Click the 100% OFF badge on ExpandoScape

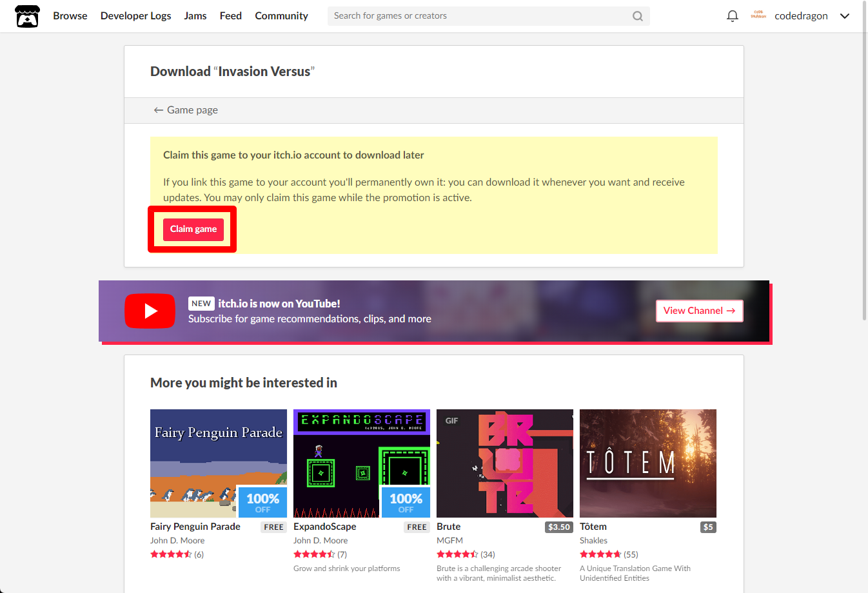(406, 502)
